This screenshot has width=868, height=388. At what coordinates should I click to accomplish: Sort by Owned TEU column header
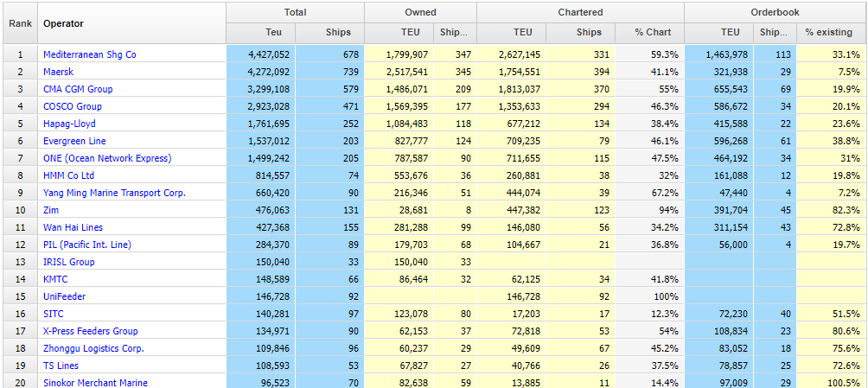pos(399,33)
